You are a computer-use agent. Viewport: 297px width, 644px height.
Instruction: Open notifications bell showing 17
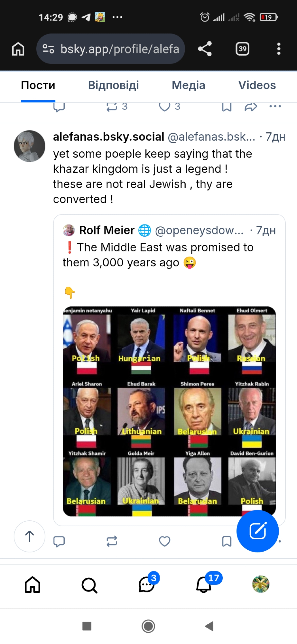tap(204, 585)
